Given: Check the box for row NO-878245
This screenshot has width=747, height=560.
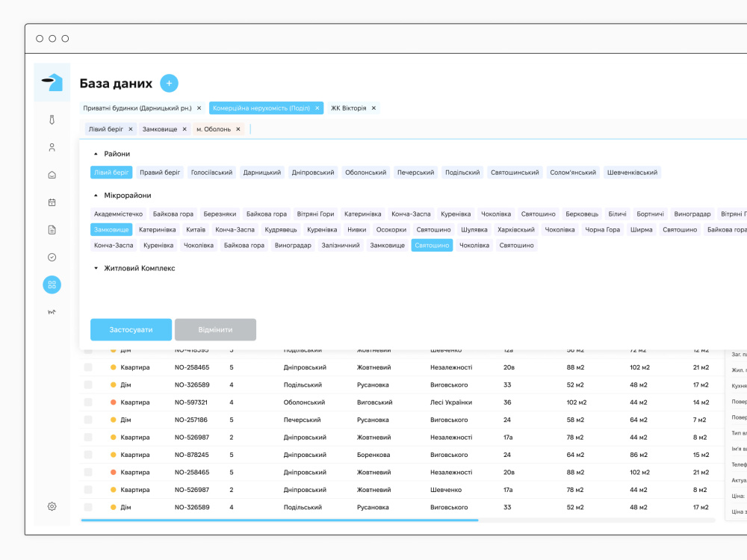Looking at the screenshot, I should [x=88, y=455].
